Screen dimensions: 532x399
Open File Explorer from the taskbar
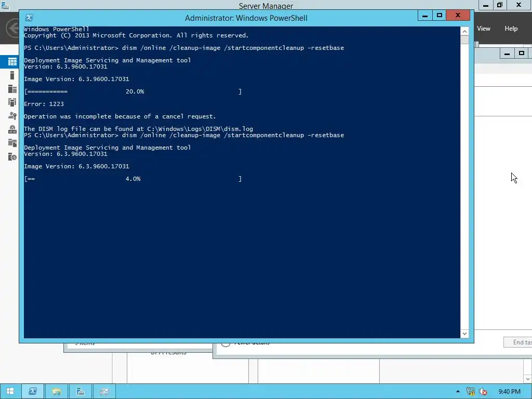(56, 391)
